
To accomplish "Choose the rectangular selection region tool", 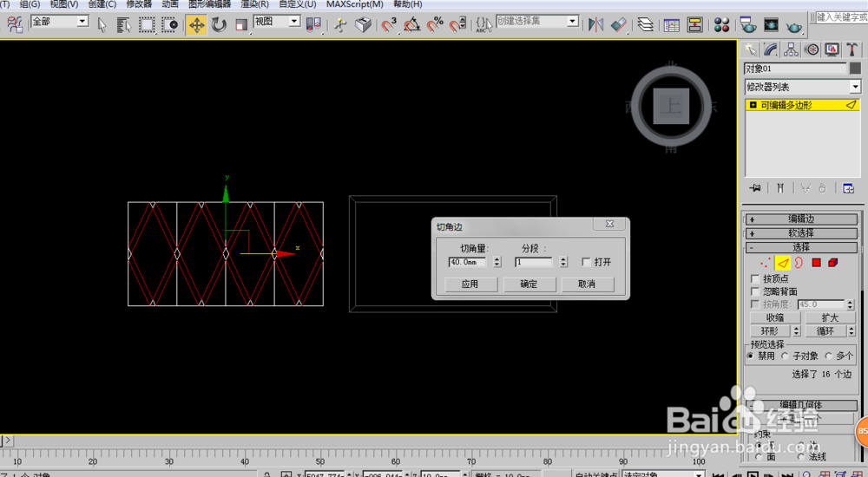I will (147, 25).
